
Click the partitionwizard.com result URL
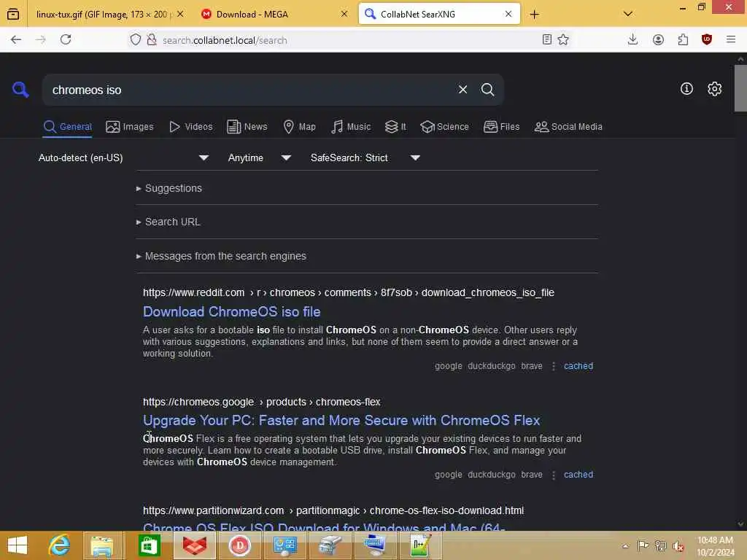click(333, 510)
